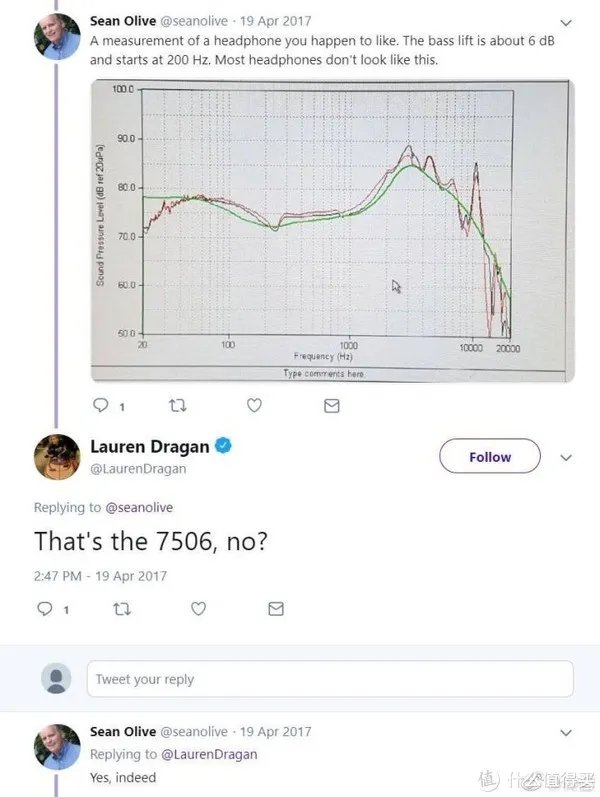Expand options caret on Sean Olive's top tweet

(x=566, y=20)
